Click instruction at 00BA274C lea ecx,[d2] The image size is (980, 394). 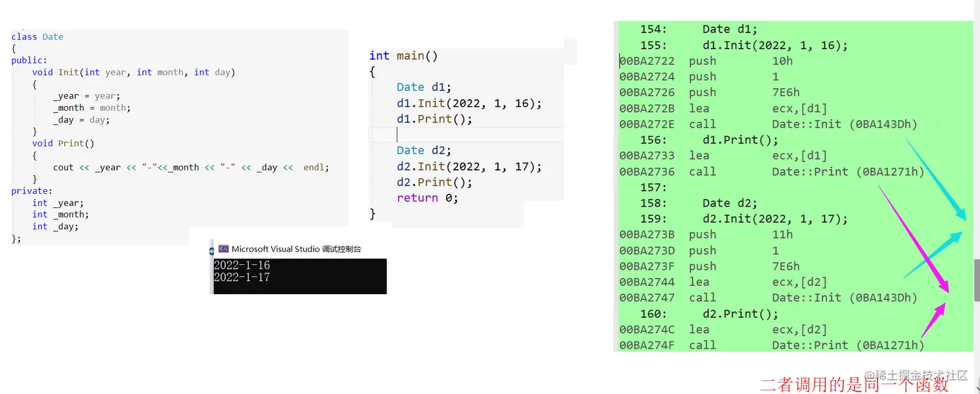(x=723, y=329)
